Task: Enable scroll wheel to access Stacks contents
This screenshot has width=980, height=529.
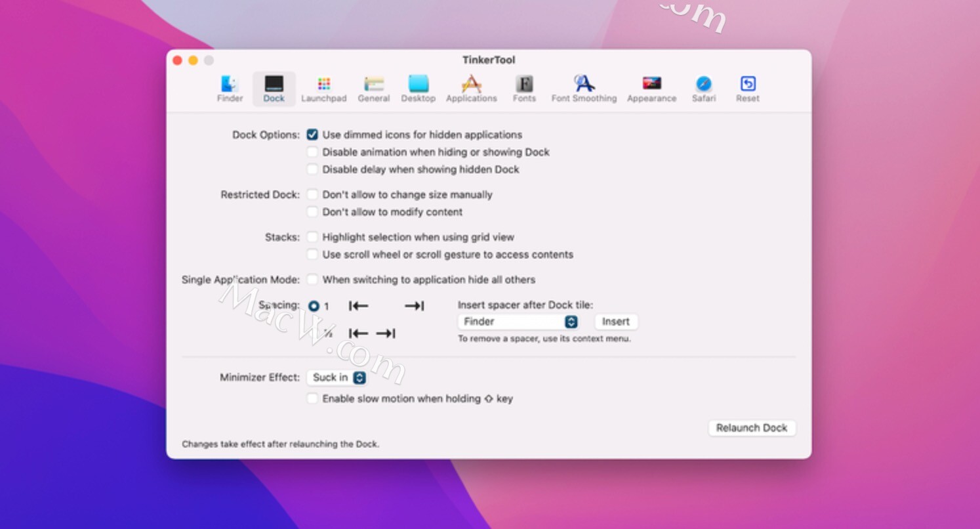Action: click(313, 254)
